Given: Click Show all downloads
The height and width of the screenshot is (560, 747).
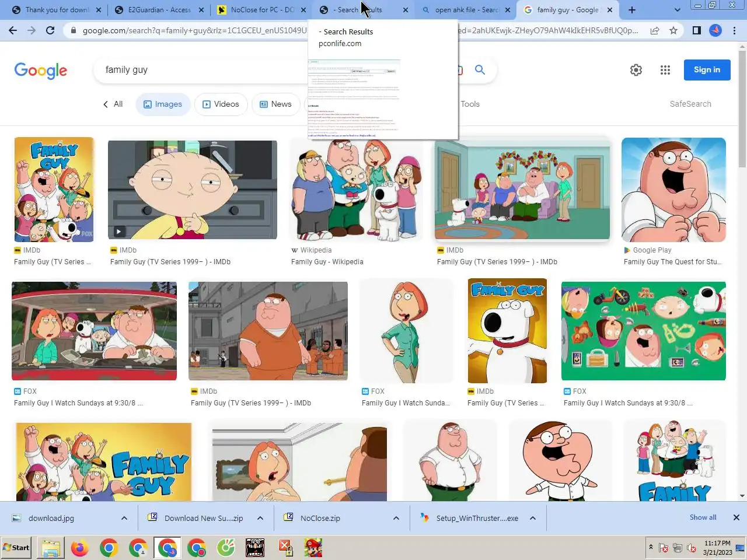Looking at the screenshot, I should (703, 517).
